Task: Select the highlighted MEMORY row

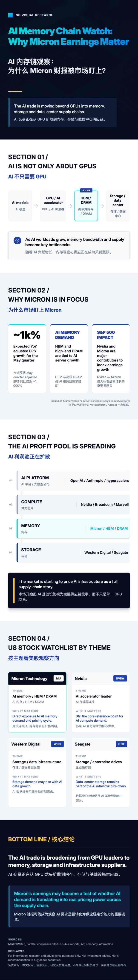Action: (73, 529)
